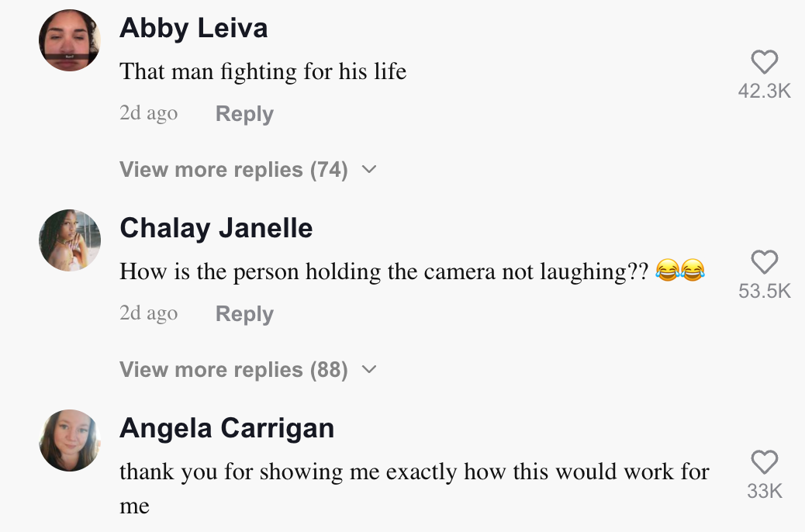Click the 42.3K like count
805x532 pixels.
[x=765, y=92]
